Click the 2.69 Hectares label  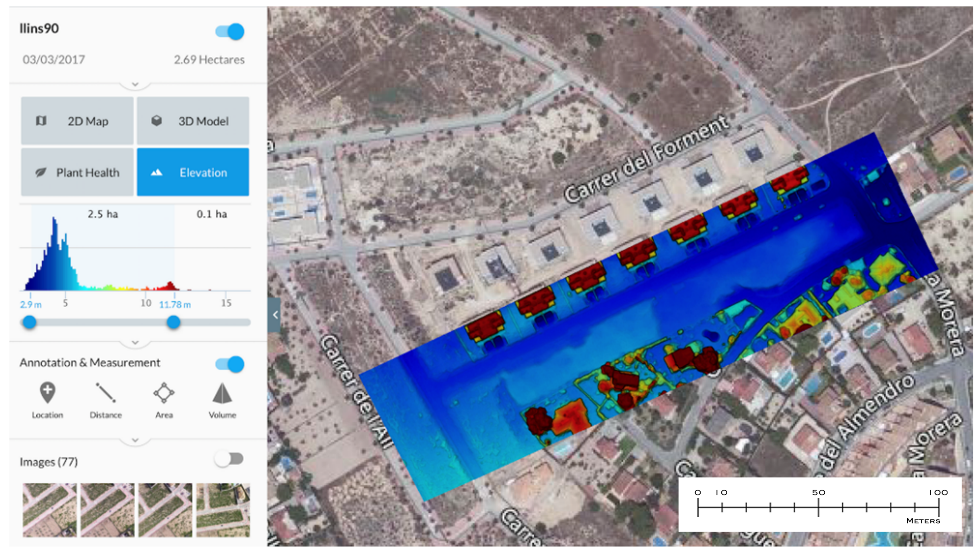tap(209, 59)
